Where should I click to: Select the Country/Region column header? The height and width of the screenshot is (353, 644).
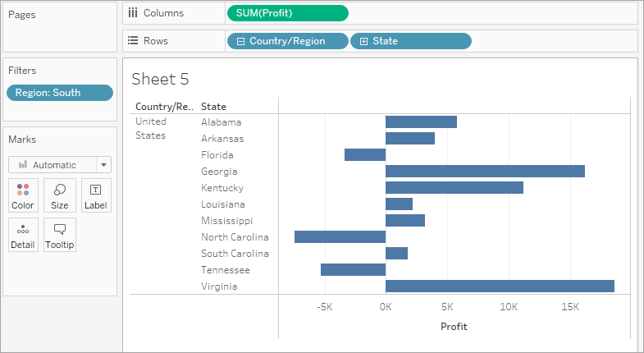click(x=164, y=107)
